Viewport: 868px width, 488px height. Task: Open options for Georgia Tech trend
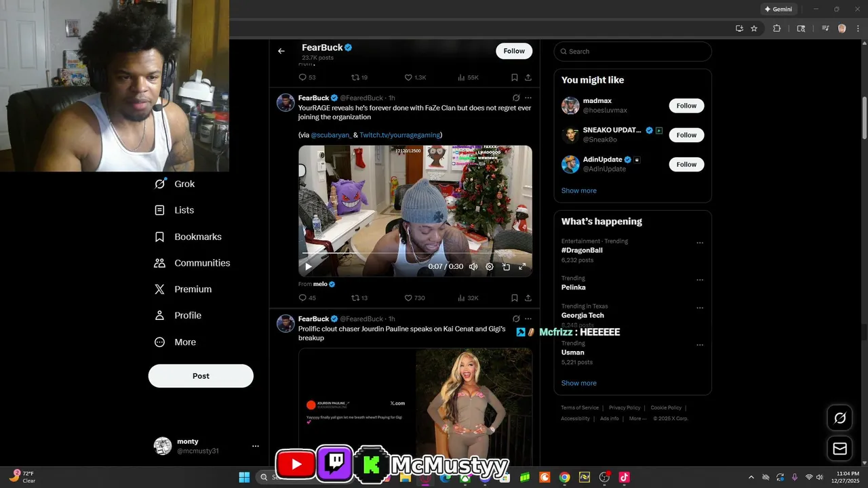700,308
